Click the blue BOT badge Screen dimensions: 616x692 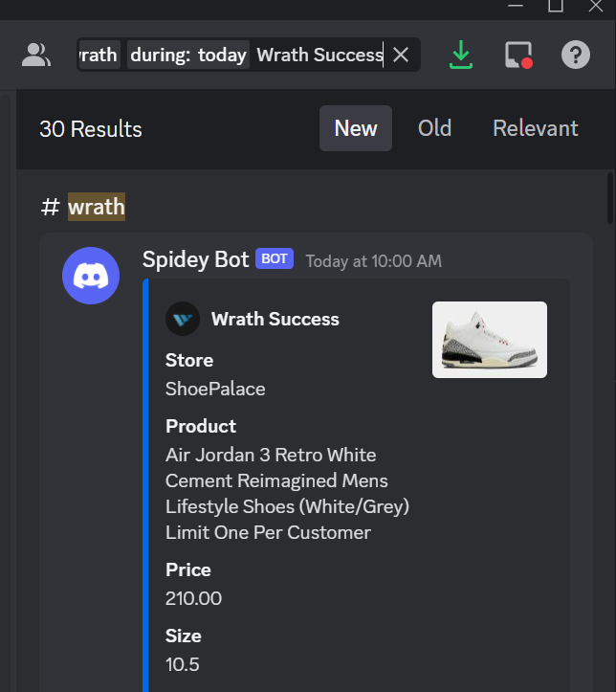click(x=275, y=258)
